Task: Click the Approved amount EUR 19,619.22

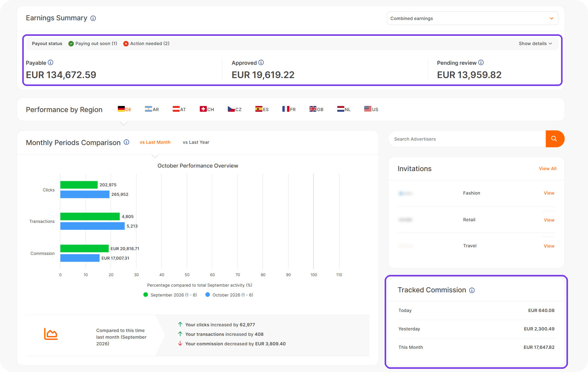Action: [x=263, y=75]
